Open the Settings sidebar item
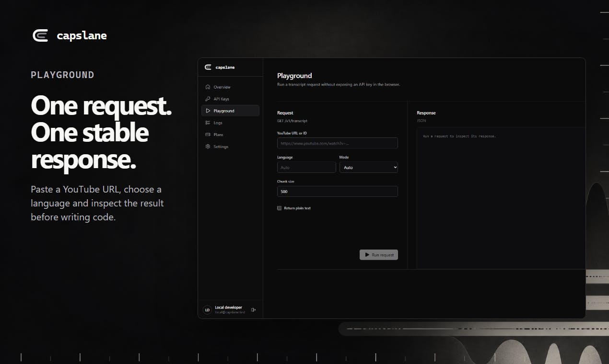Viewport: 609px width, 364px height. [230, 147]
